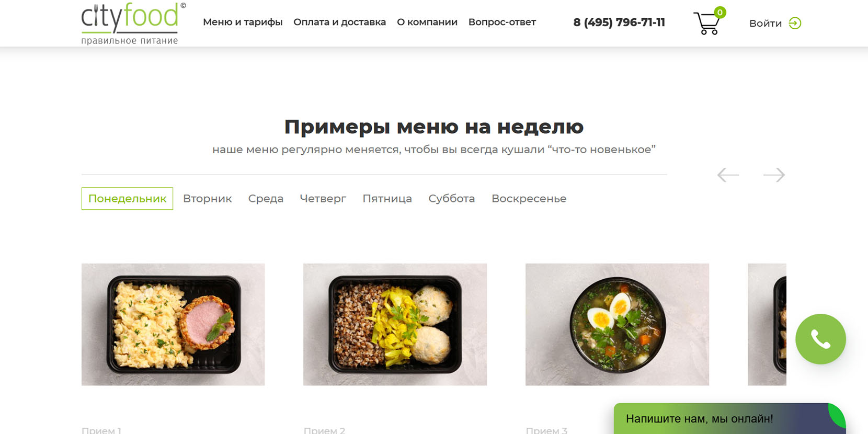Show the Воскресенье menu
Screen dimensions: 868x434
[529, 199]
